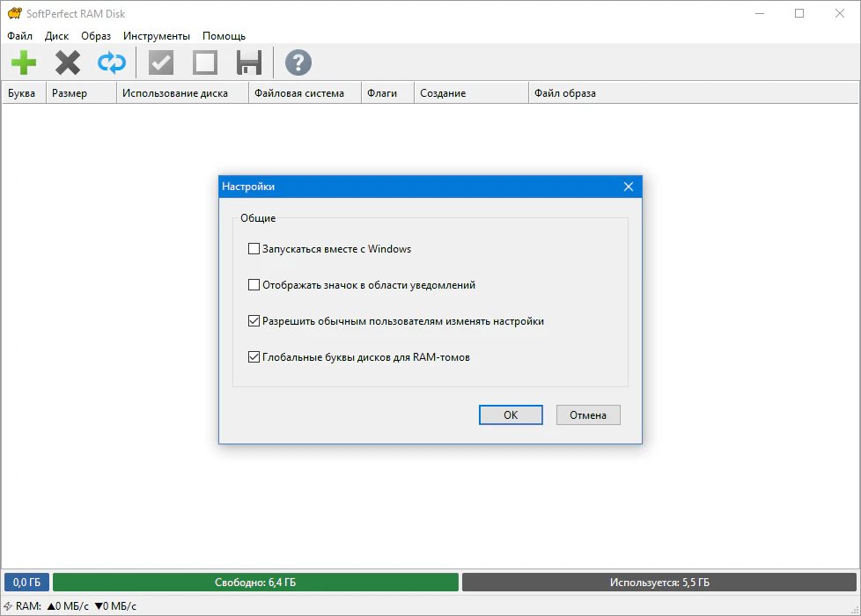Click the SoftPerfect RAM Disk title bar app icon

(13, 13)
